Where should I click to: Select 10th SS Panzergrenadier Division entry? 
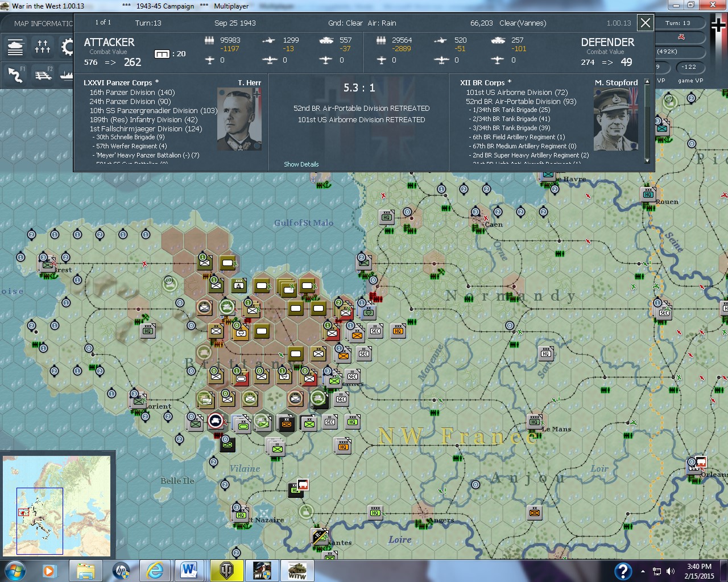154,111
